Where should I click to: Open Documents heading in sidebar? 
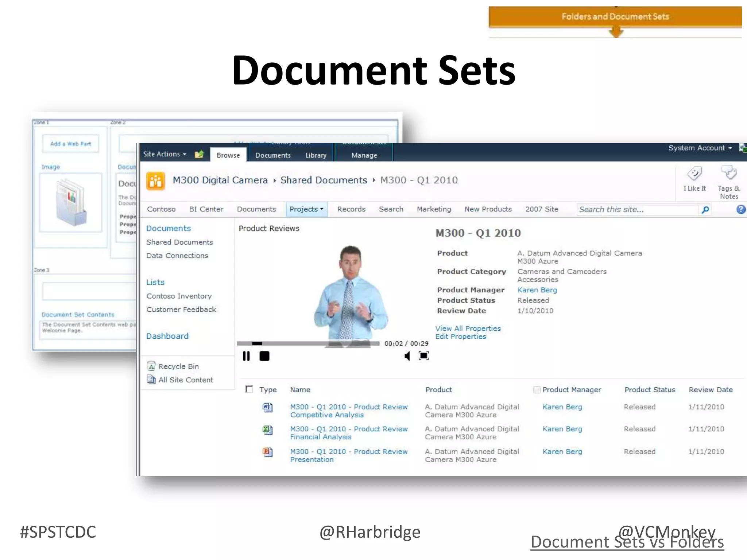[169, 229]
